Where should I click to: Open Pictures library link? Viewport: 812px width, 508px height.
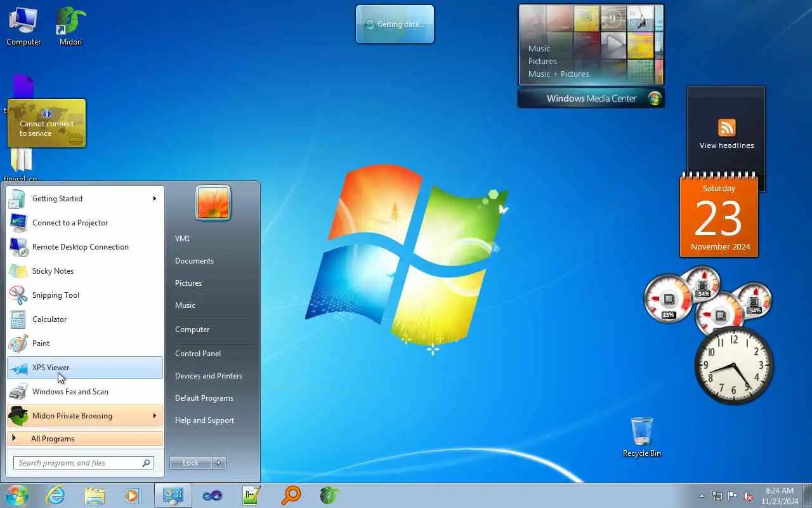pyautogui.click(x=188, y=283)
